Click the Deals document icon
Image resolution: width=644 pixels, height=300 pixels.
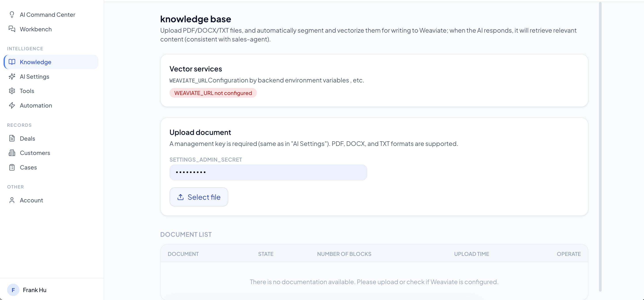12,138
